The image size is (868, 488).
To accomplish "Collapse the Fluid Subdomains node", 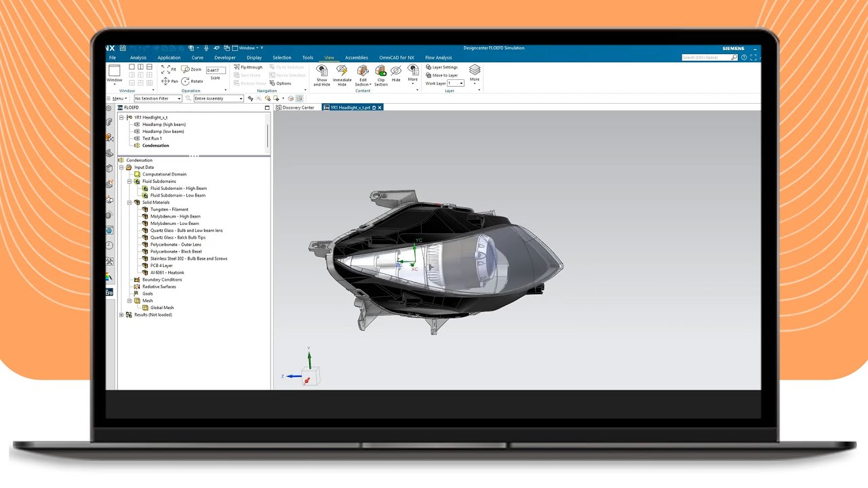I will coord(130,182).
